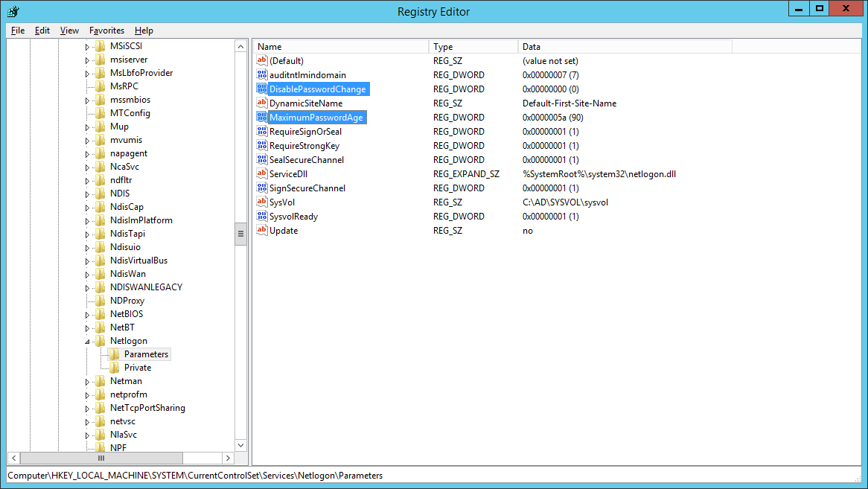Open the View menu
The image size is (868, 489).
pos(69,31)
